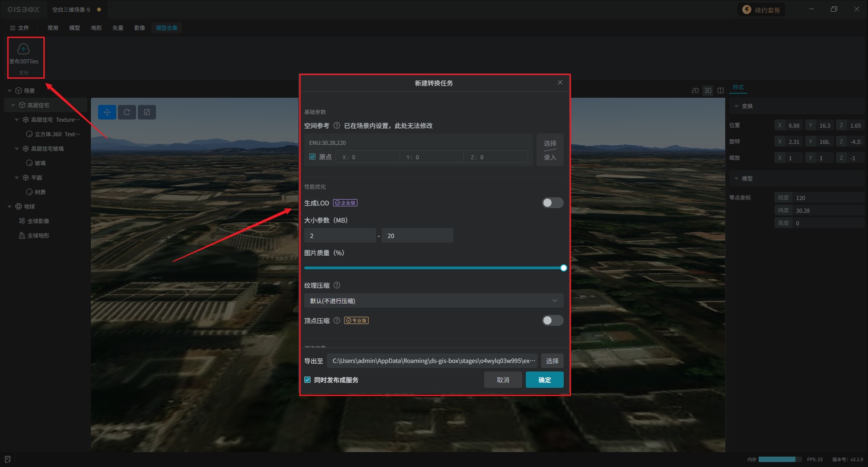Click the split view icon

721,91
